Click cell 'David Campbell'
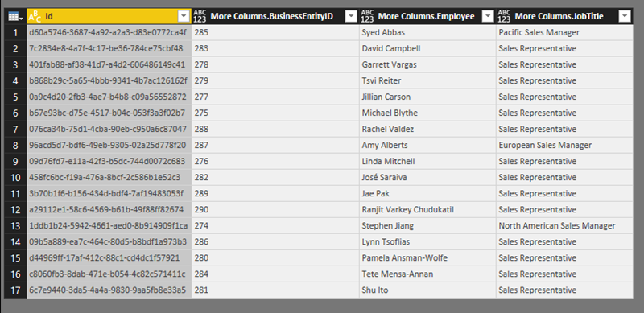 click(427, 48)
